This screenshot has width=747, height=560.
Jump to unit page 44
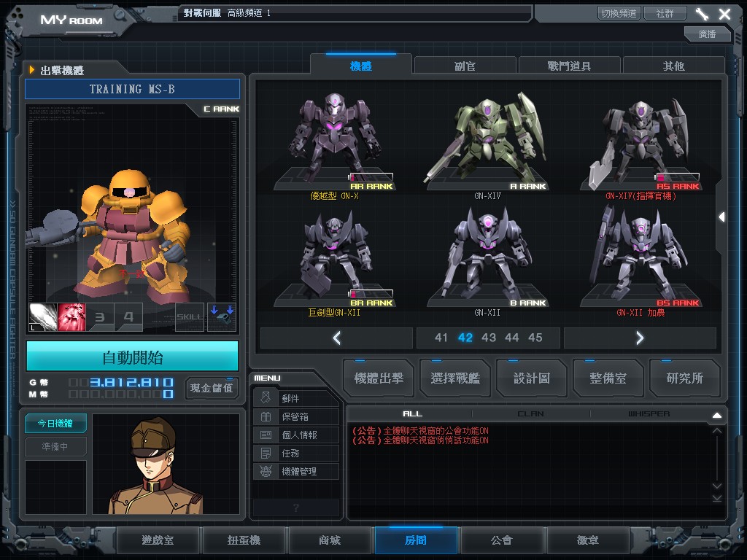coord(512,338)
